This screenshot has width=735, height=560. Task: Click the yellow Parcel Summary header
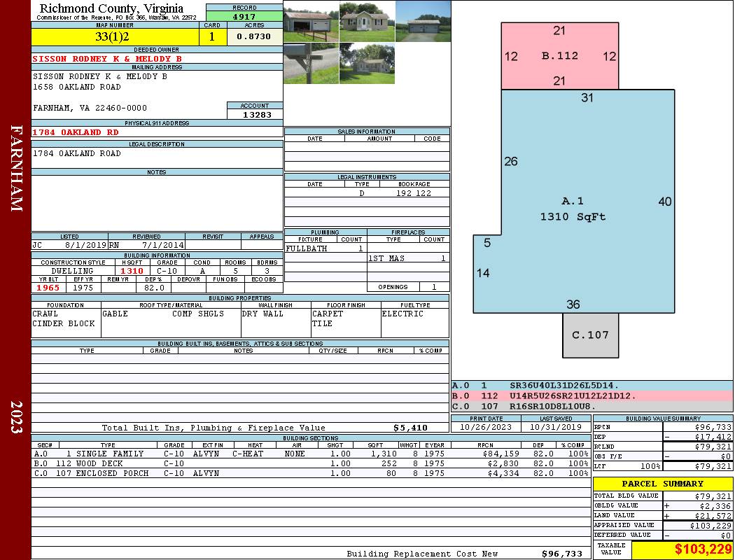click(x=662, y=484)
